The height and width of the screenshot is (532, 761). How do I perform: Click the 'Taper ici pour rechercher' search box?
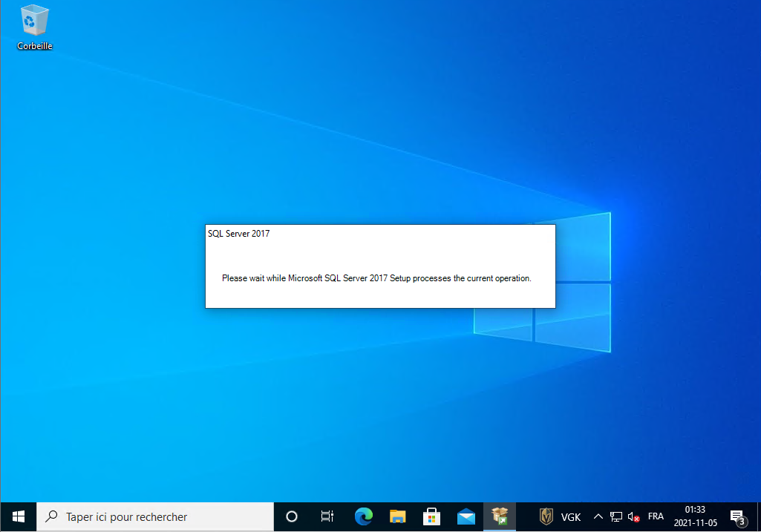(x=156, y=516)
